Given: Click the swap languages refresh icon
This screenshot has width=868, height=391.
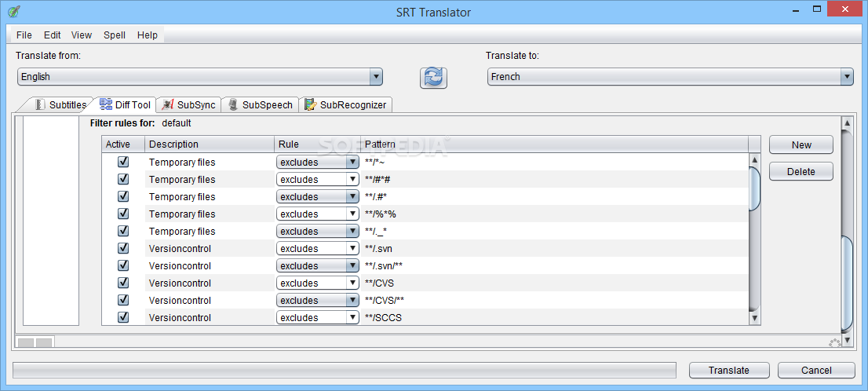Looking at the screenshot, I should 433,77.
